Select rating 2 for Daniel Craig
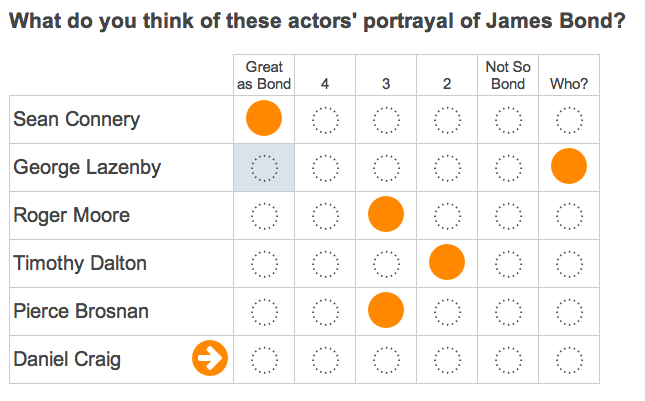Viewport: 645px width, 401px height. [x=447, y=360]
